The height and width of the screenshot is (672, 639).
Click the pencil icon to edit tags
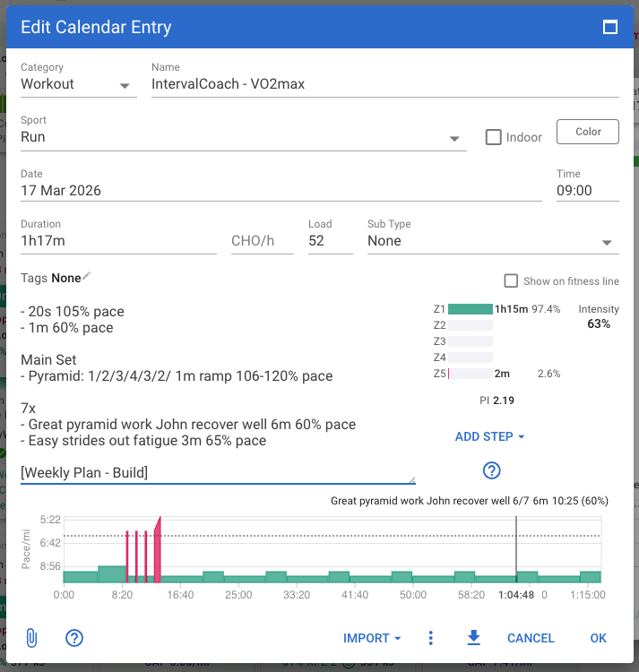click(x=87, y=278)
